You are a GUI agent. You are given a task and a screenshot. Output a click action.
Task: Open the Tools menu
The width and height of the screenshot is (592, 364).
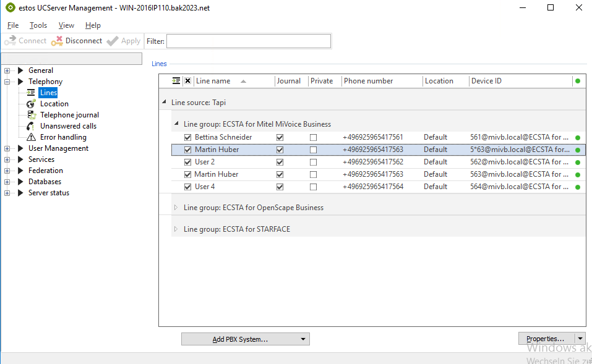[x=38, y=25]
